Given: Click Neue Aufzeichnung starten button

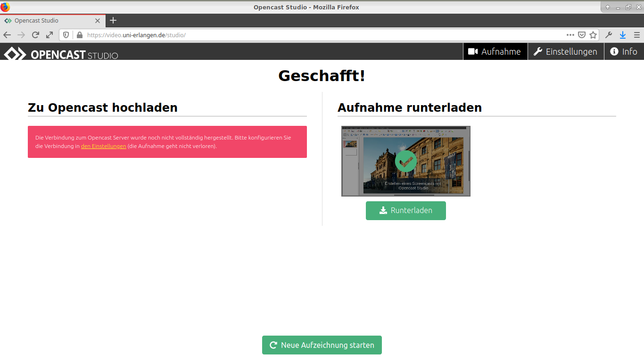Looking at the screenshot, I should (322, 345).
